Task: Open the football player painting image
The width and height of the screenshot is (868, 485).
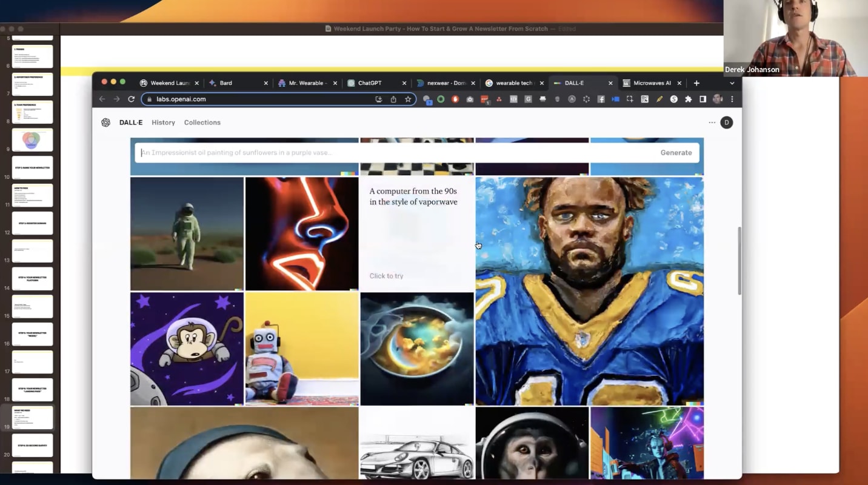Action: (x=590, y=291)
